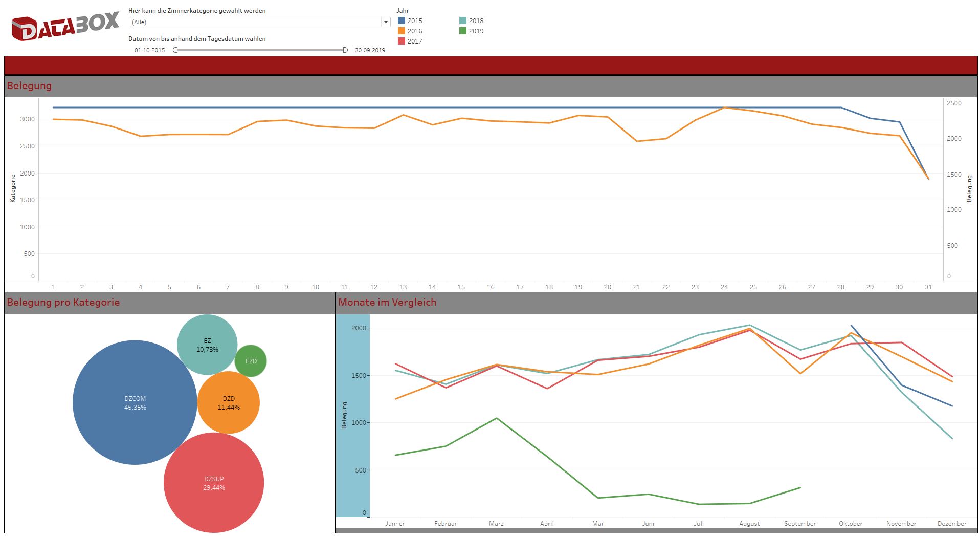Click the DZSUP 29,44% bubble
This screenshot has width=980, height=536.
[214, 483]
